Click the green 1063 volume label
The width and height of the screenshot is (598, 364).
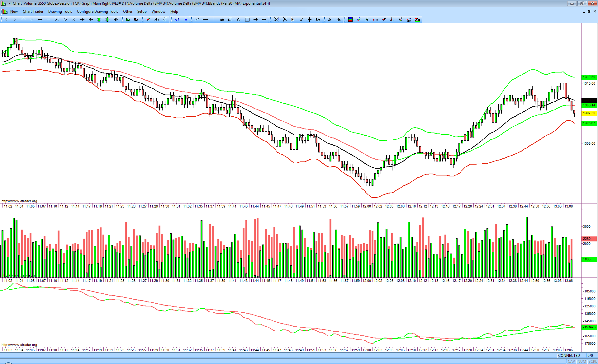click(589, 259)
